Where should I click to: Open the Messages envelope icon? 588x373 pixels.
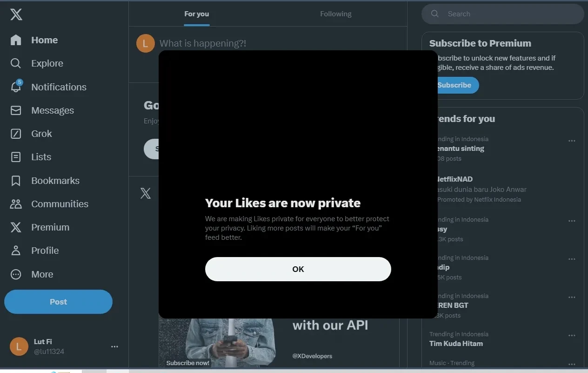16,110
